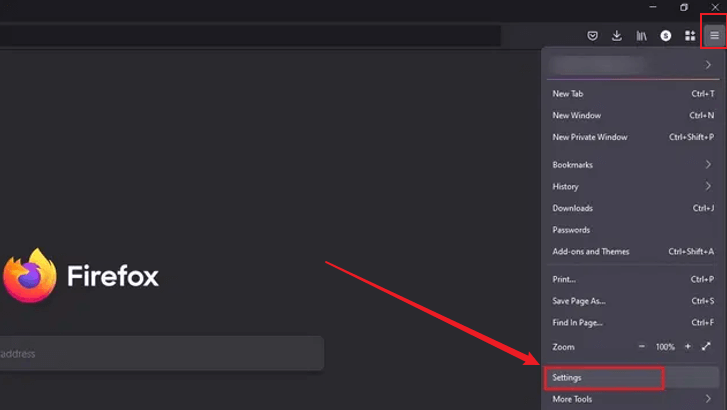
Task: Click the Save to Pocket icon
Action: pyautogui.click(x=593, y=36)
